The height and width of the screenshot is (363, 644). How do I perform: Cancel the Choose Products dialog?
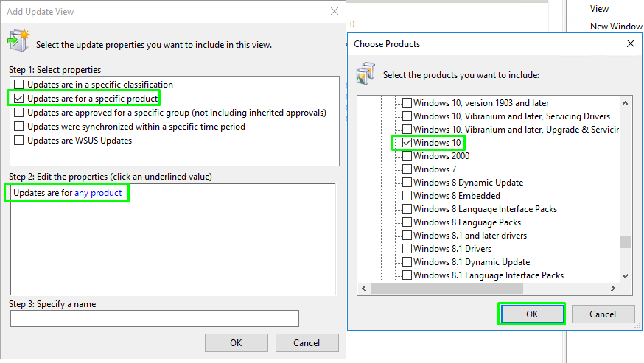[x=603, y=314]
